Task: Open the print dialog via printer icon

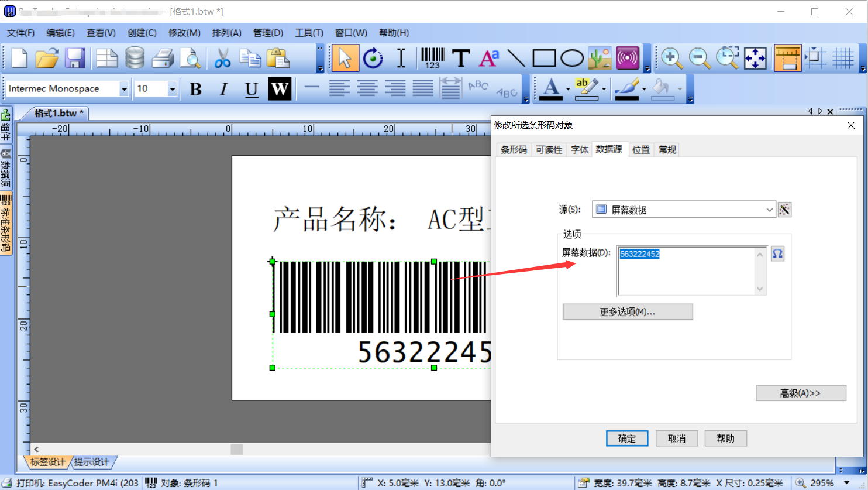Action: (x=163, y=58)
